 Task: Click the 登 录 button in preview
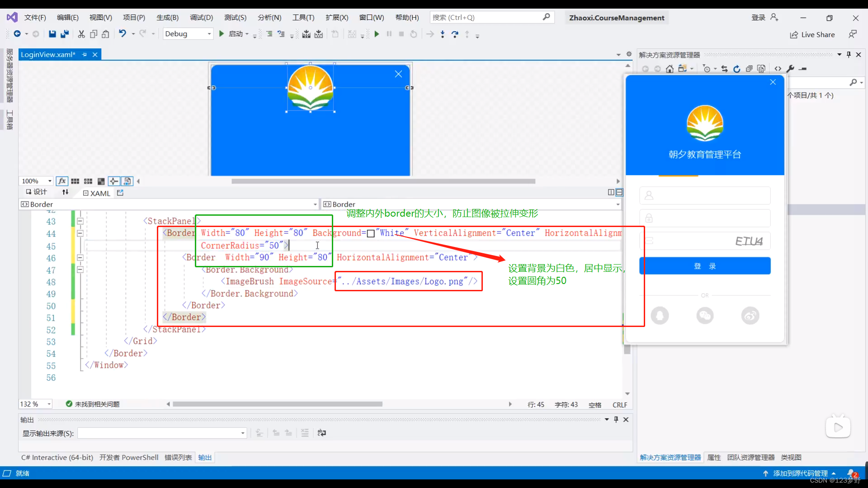pos(705,266)
